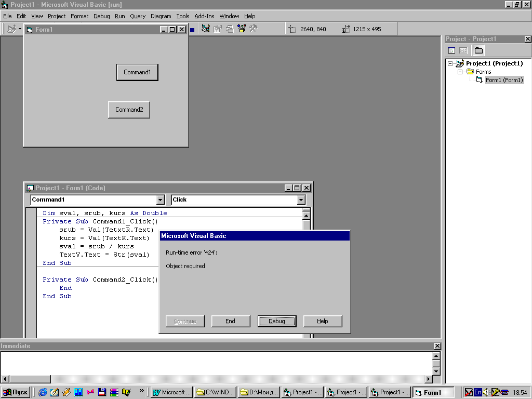532x399 pixels.
Task: Open the Add-Ins menu
Action: click(x=204, y=16)
